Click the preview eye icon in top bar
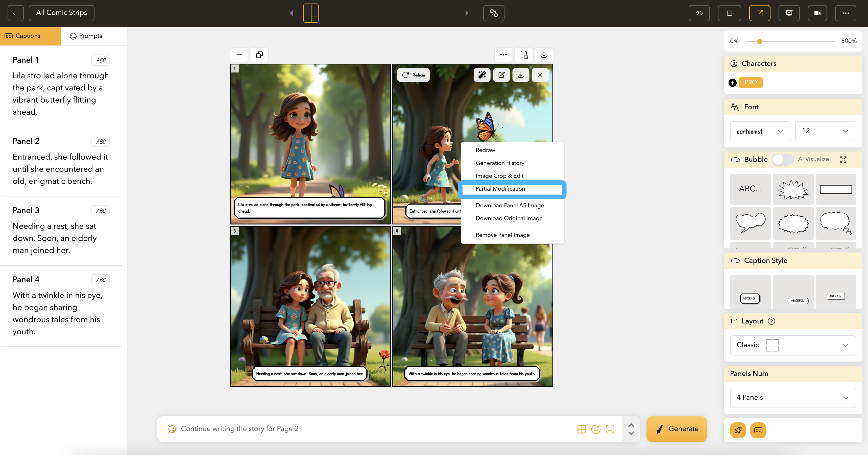This screenshot has width=868, height=455. pos(699,13)
